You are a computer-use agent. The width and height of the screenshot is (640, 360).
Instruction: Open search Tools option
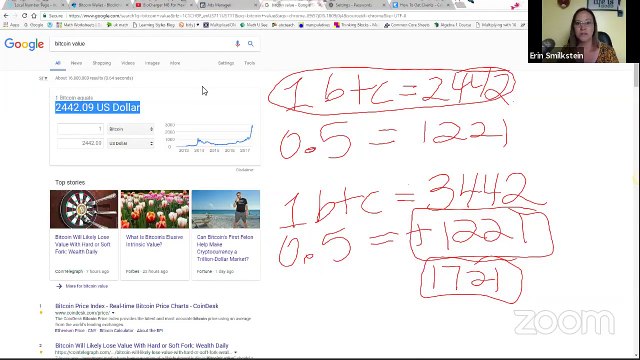pyautogui.click(x=249, y=63)
